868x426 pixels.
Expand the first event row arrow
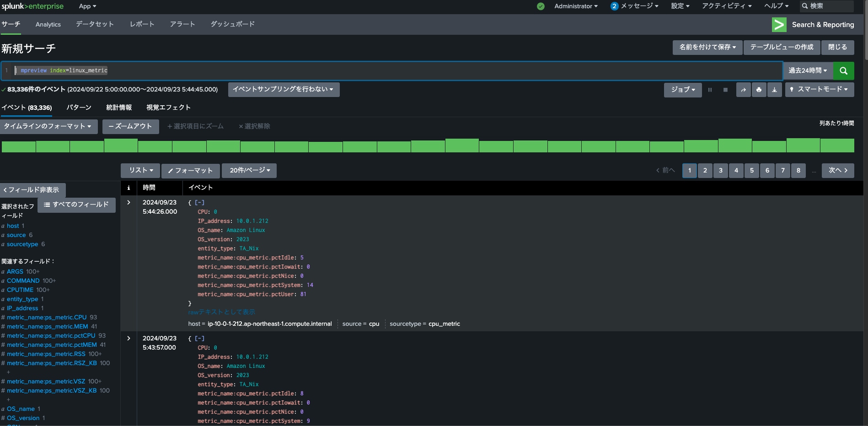(129, 202)
